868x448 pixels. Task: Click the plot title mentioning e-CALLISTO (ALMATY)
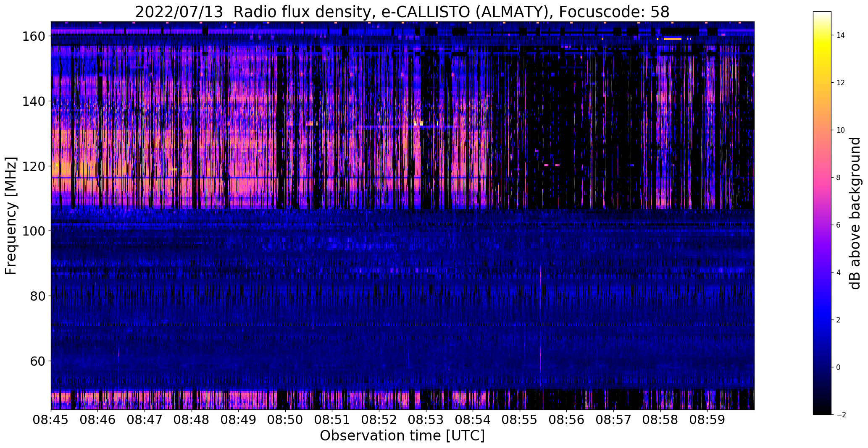[402, 12]
